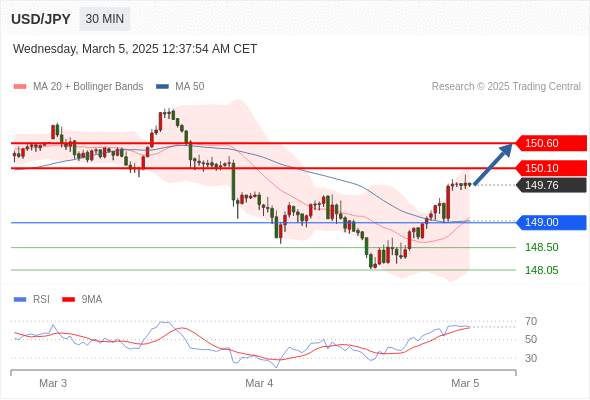Image resolution: width=590 pixels, height=400 pixels.
Task: Click the Mar 3 date axis label
Action: (53, 383)
